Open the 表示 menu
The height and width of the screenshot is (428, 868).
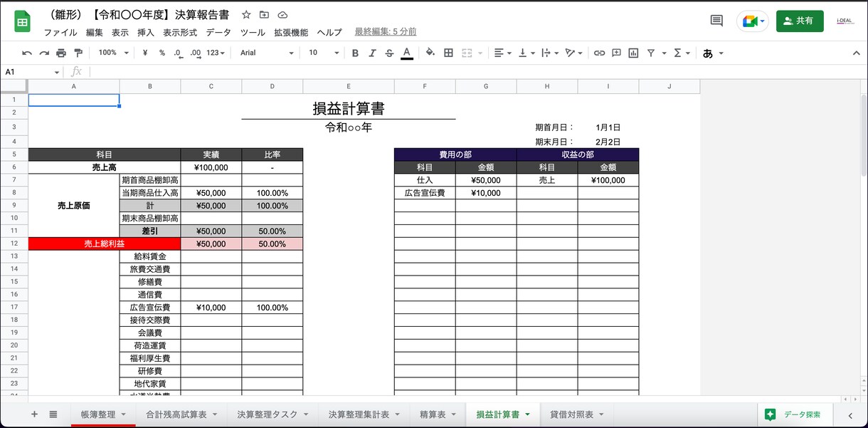coord(120,32)
